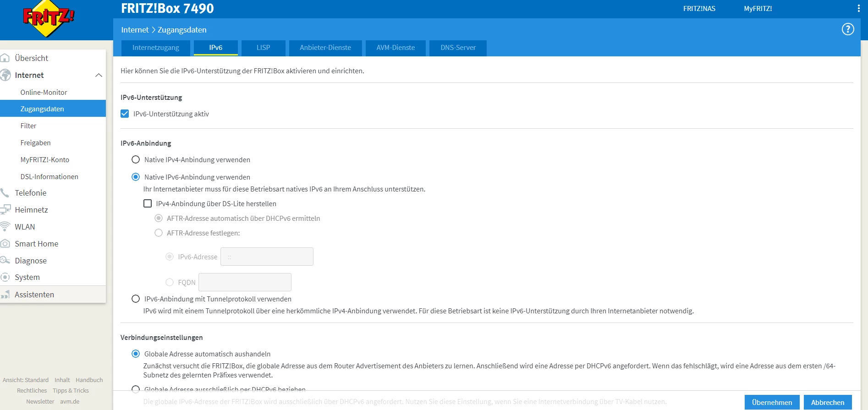
Task: Open FRITZ!NAS link
Action: (x=699, y=8)
